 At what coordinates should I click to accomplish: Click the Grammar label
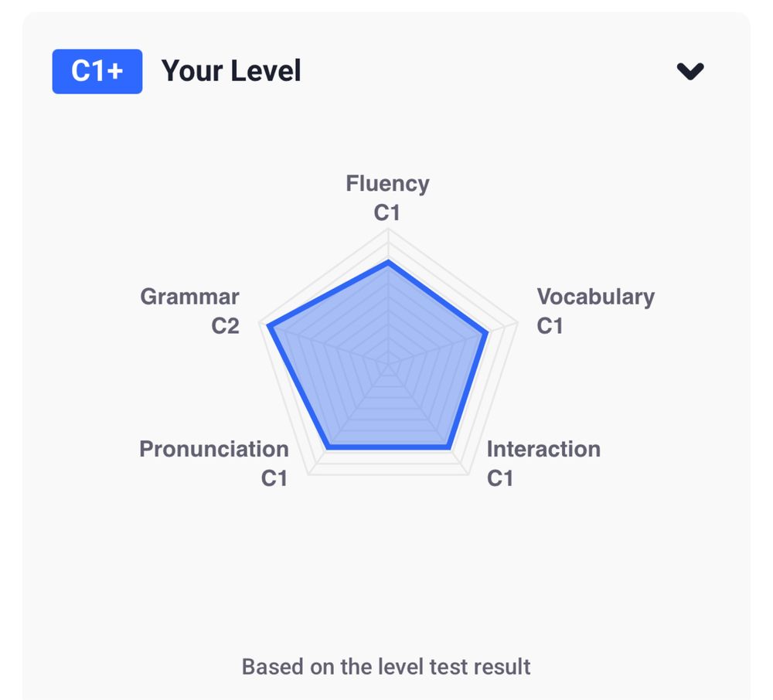(190, 297)
